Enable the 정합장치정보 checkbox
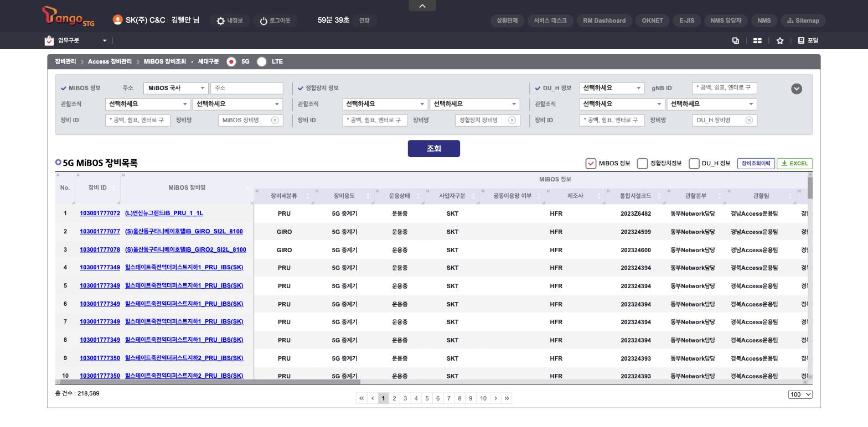868x427 pixels. 642,163
